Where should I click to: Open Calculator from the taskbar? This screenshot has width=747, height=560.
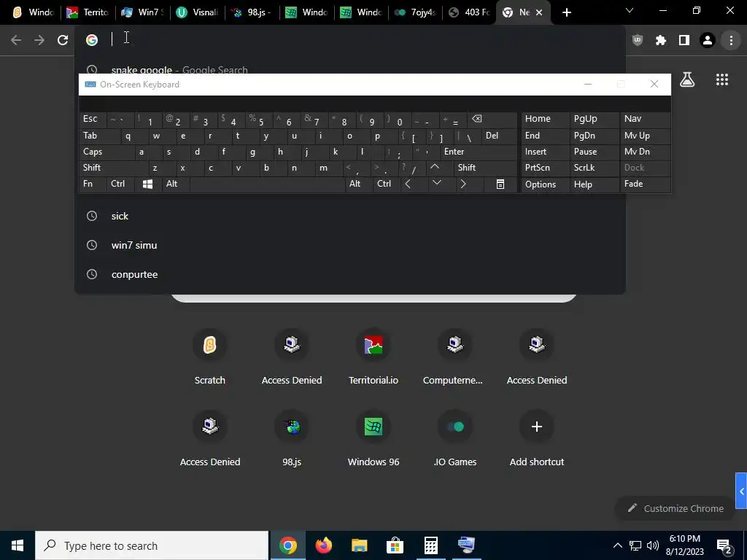coord(430,545)
